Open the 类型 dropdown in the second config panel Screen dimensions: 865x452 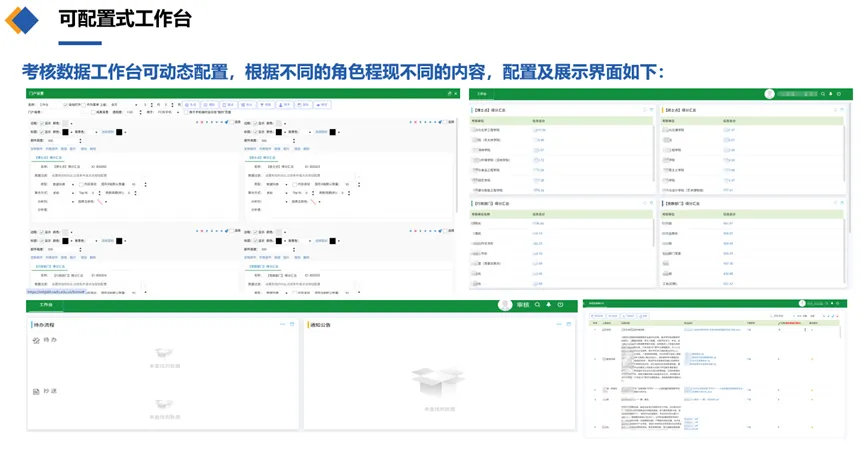coord(276,184)
